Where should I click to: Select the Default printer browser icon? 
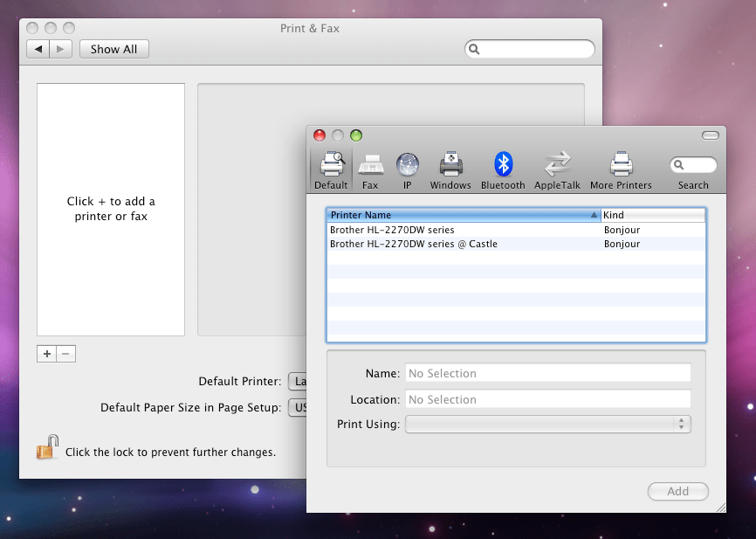click(x=331, y=169)
